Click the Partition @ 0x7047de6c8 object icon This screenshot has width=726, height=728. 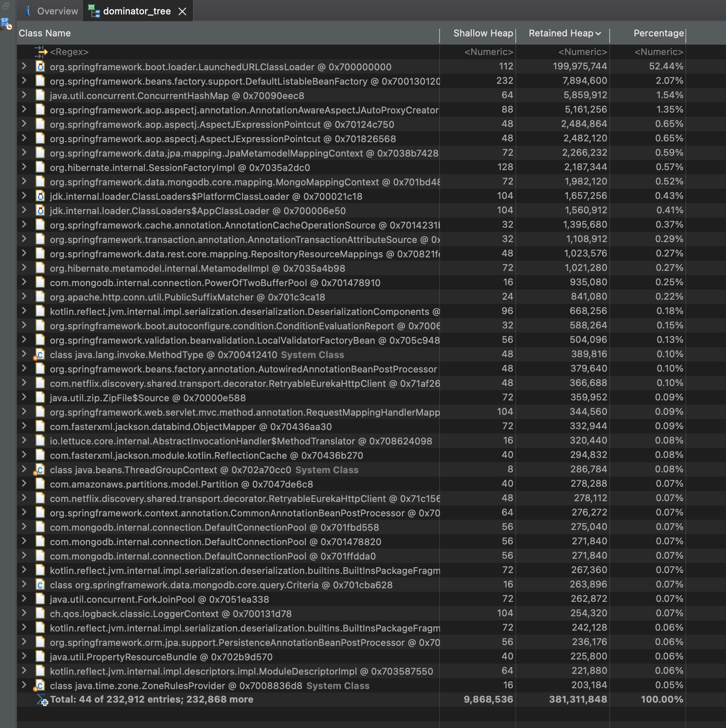pyautogui.click(x=40, y=484)
